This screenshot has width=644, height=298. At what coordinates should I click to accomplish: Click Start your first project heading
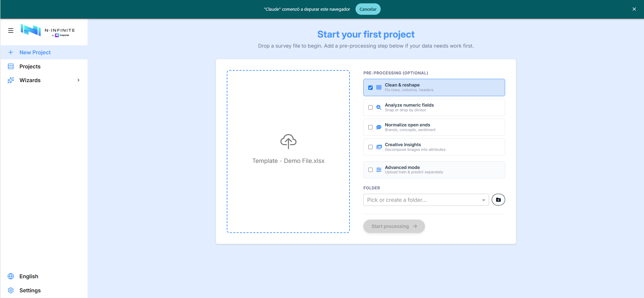click(x=366, y=34)
